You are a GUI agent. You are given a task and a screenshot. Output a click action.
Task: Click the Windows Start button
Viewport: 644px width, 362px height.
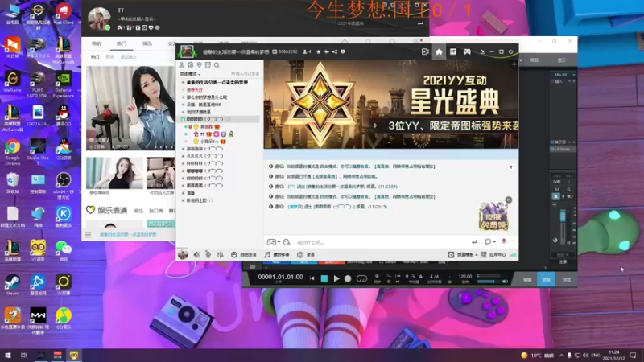[8, 355]
